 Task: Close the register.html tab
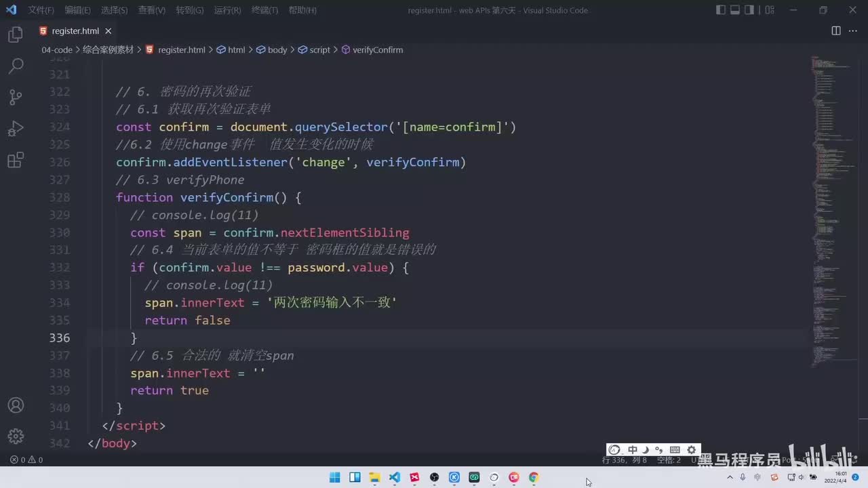point(108,31)
